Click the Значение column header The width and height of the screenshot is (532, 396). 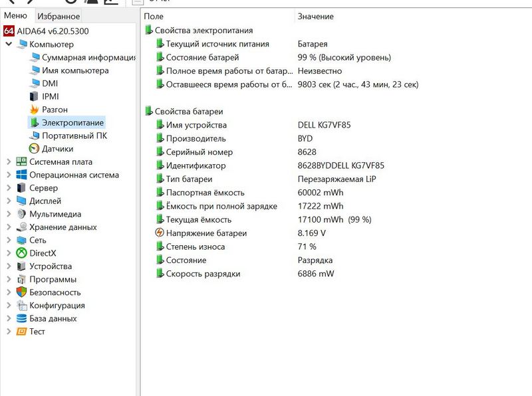pos(315,16)
